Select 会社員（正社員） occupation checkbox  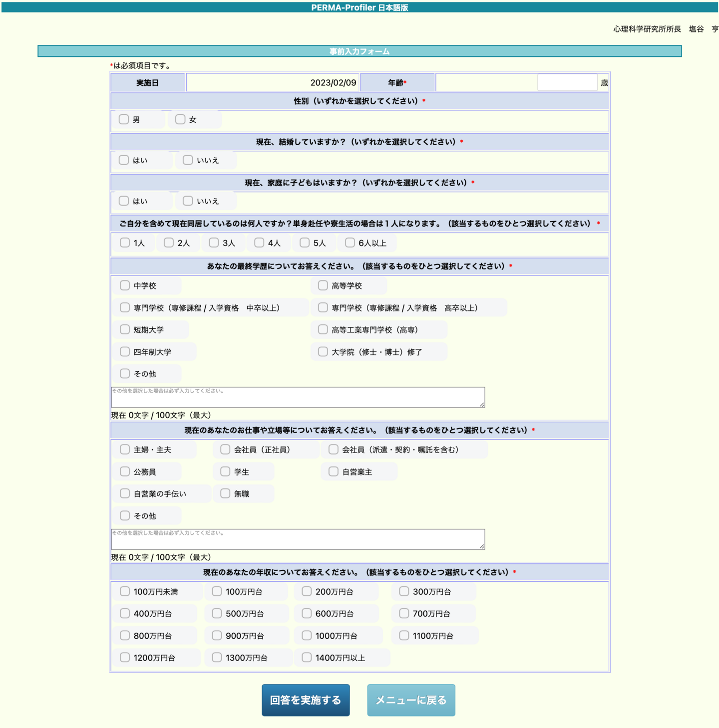(x=225, y=450)
